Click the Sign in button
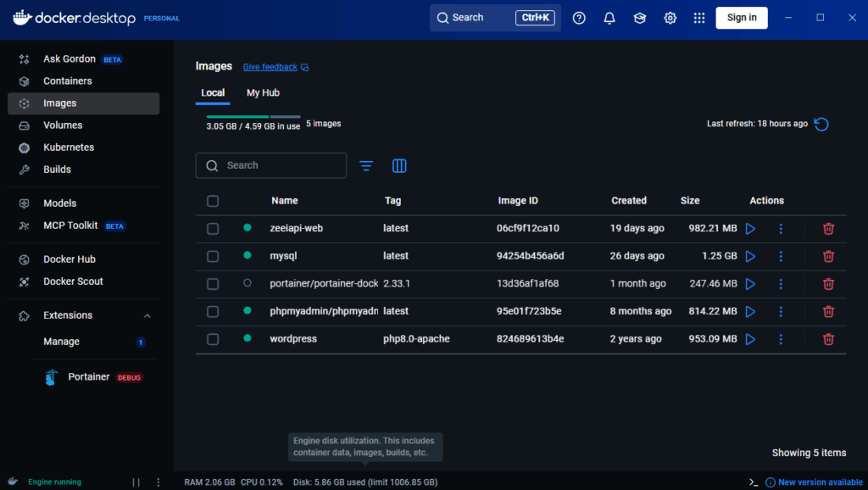 pyautogui.click(x=741, y=18)
